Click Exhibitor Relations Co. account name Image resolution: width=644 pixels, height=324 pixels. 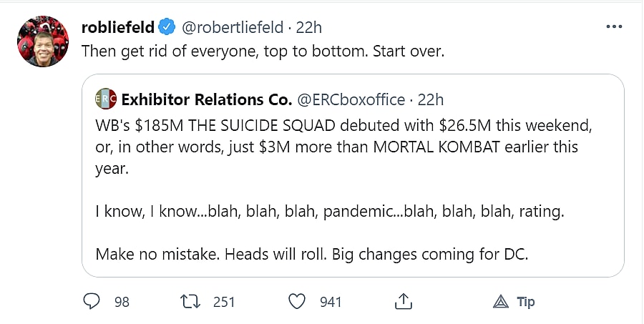point(206,99)
